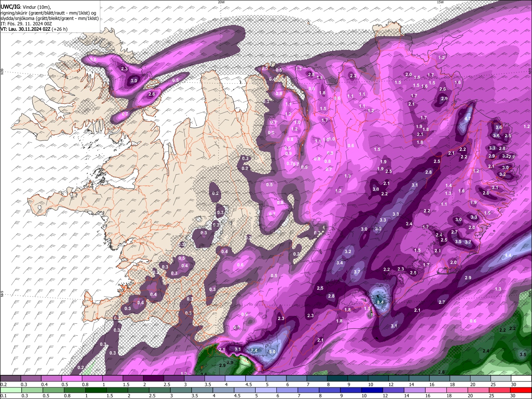Click the 'IT: Fös. 29. 11. 2024 00Z' line
The height and width of the screenshot is (399, 532).
click(x=26, y=24)
